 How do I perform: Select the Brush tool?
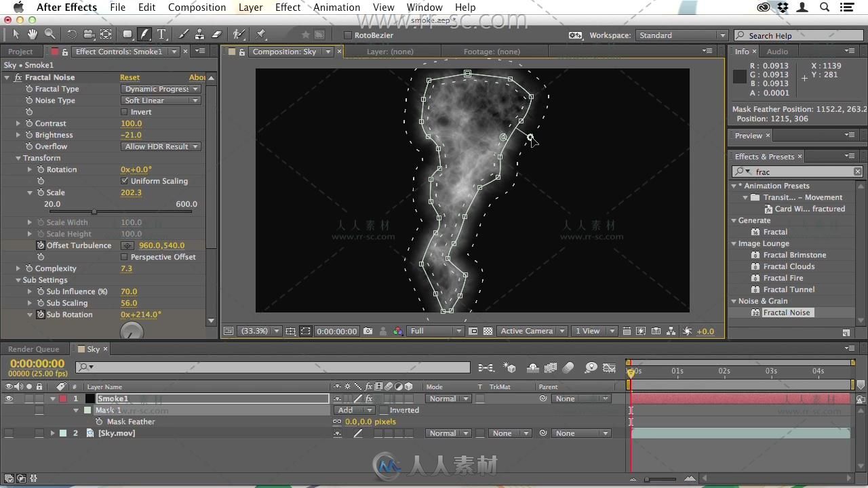(x=184, y=34)
